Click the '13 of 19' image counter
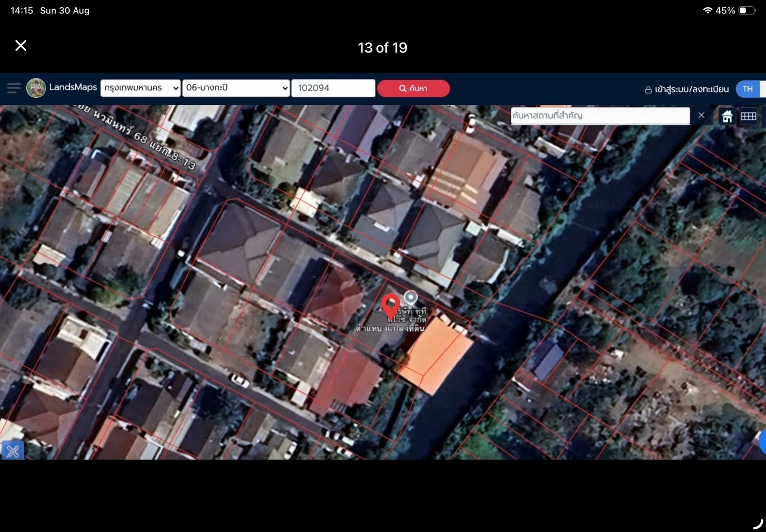Screen dimensions: 766x532 pos(383,47)
